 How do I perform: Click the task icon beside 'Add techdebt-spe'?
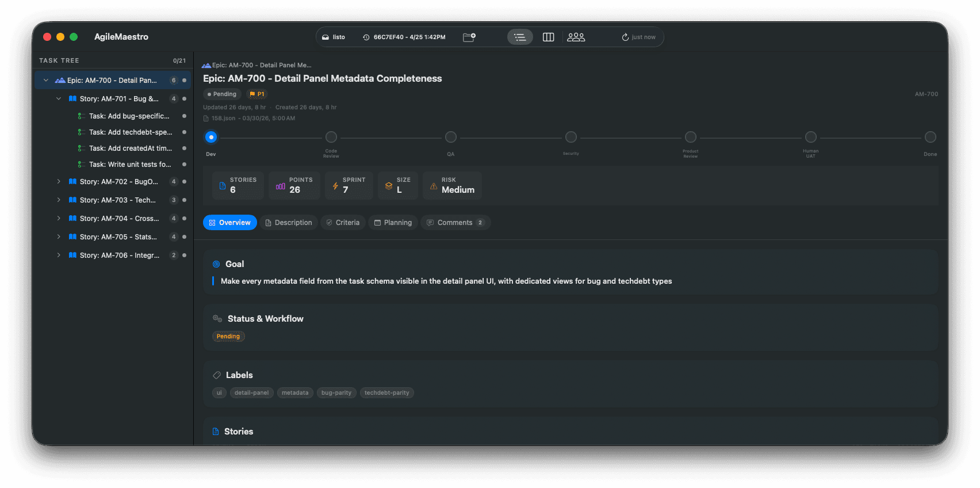(82, 132)
